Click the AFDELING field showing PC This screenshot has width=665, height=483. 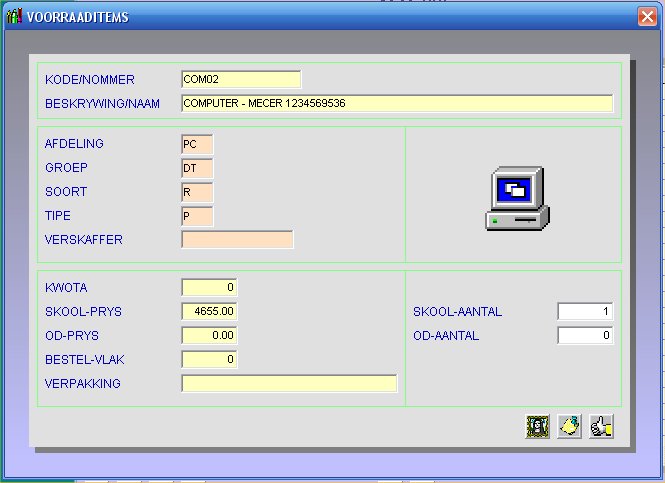[x=197, y=144]
